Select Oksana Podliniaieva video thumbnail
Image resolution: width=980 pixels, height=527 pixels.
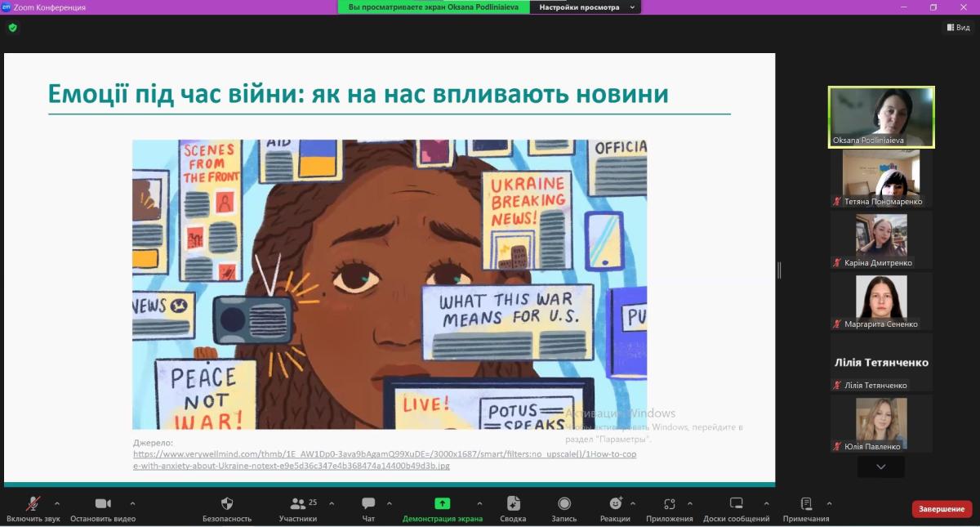(881, 117)
